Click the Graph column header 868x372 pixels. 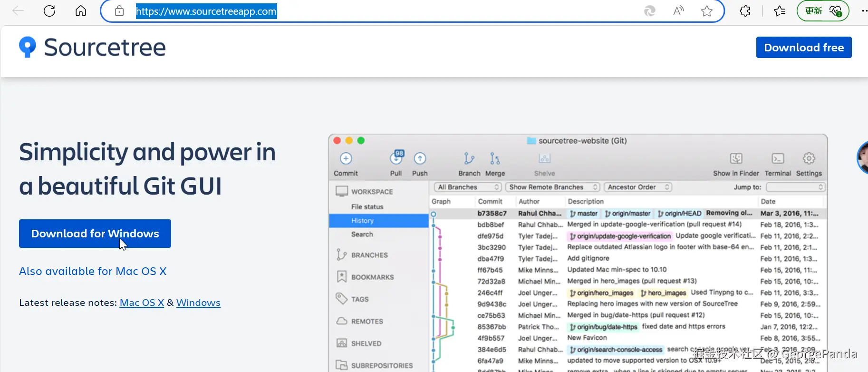[441, 201]
